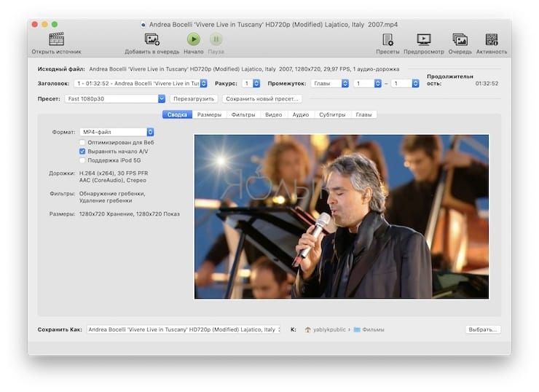Click the Добавить в очередь icon
This screenshot has height=392, width=539.
pos(152,39)
